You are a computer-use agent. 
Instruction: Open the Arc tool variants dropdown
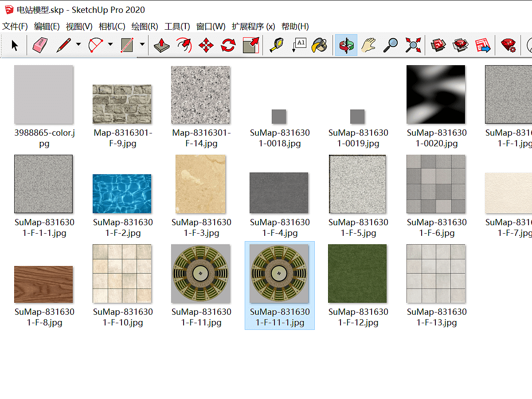110,45
